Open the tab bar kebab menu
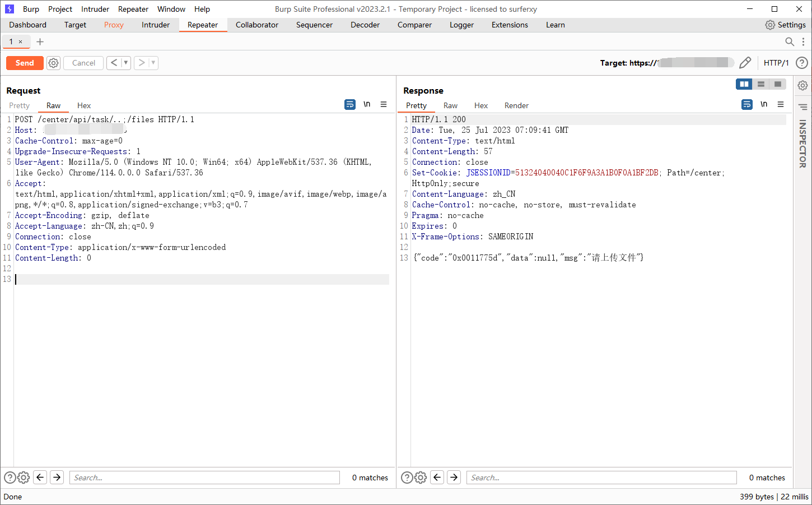Screen dimensions: 812x505 coord(803,41)
